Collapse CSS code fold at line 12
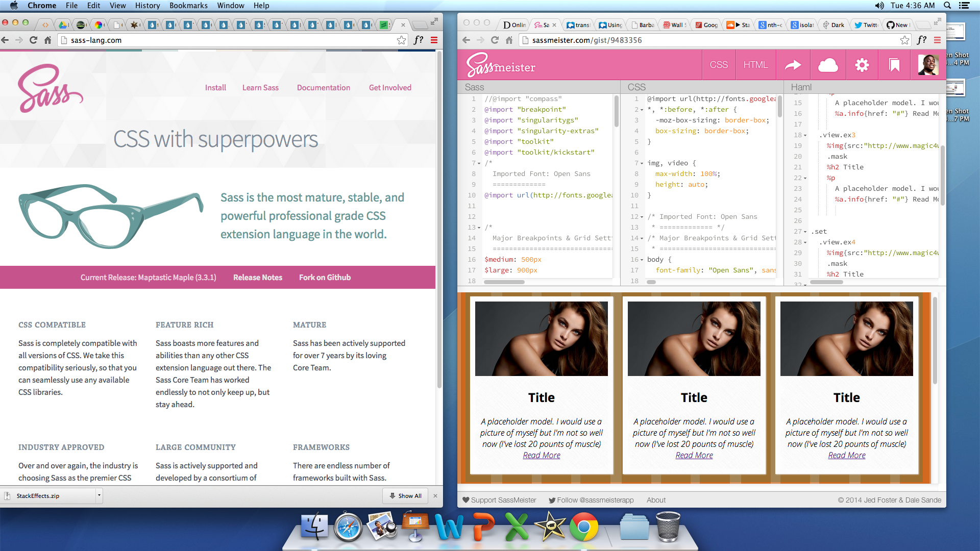The height and width of the screenshot is (551, 980). (x=642, y=217)
